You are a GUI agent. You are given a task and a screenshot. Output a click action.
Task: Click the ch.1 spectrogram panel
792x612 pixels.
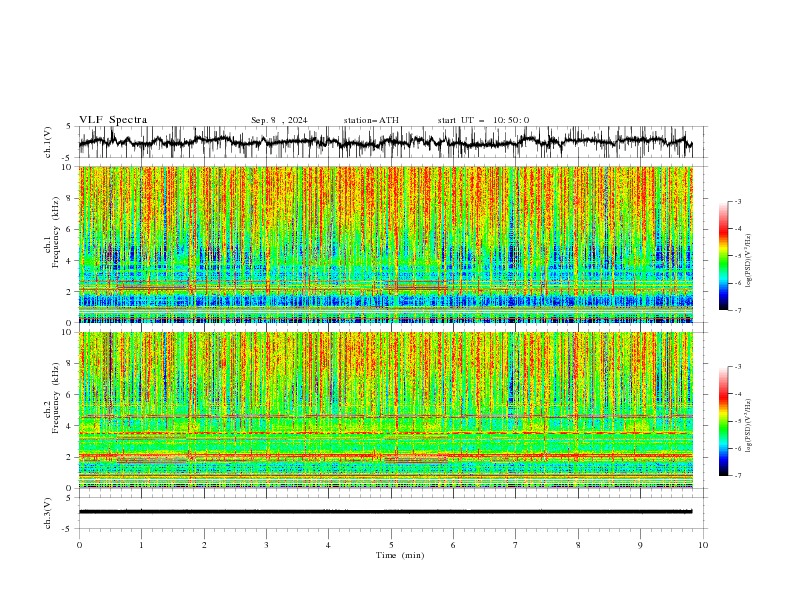coord(385,244)
